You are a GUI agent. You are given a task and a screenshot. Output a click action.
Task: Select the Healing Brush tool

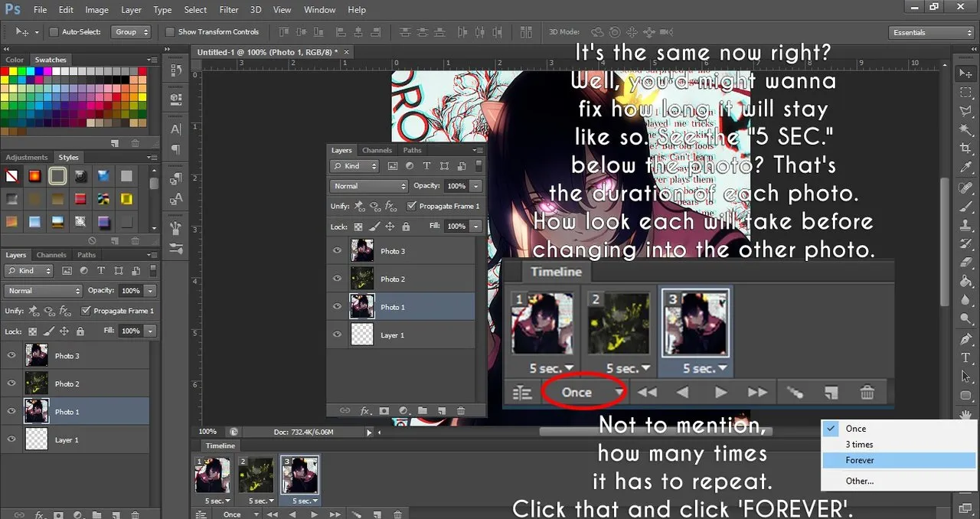pos(965,187)
